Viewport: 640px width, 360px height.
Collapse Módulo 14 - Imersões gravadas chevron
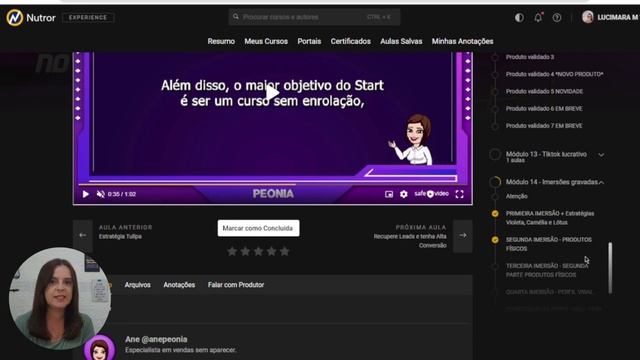[x=601, y=182]
